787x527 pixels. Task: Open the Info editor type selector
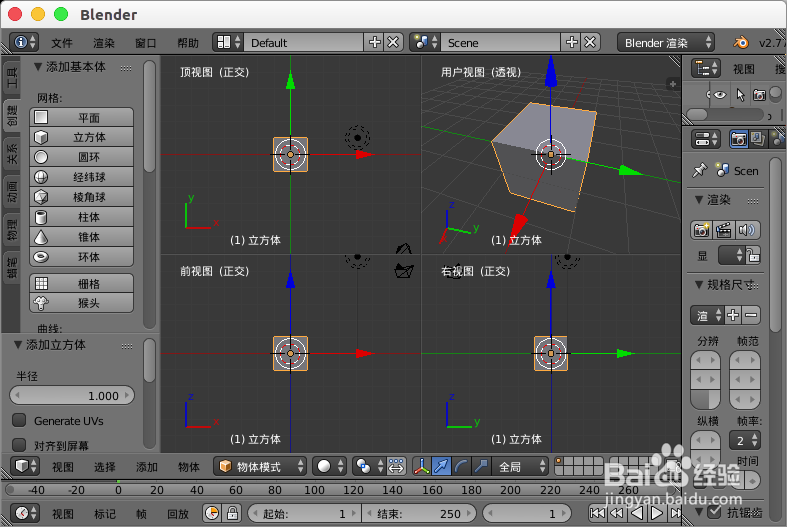tap(24, 42)
